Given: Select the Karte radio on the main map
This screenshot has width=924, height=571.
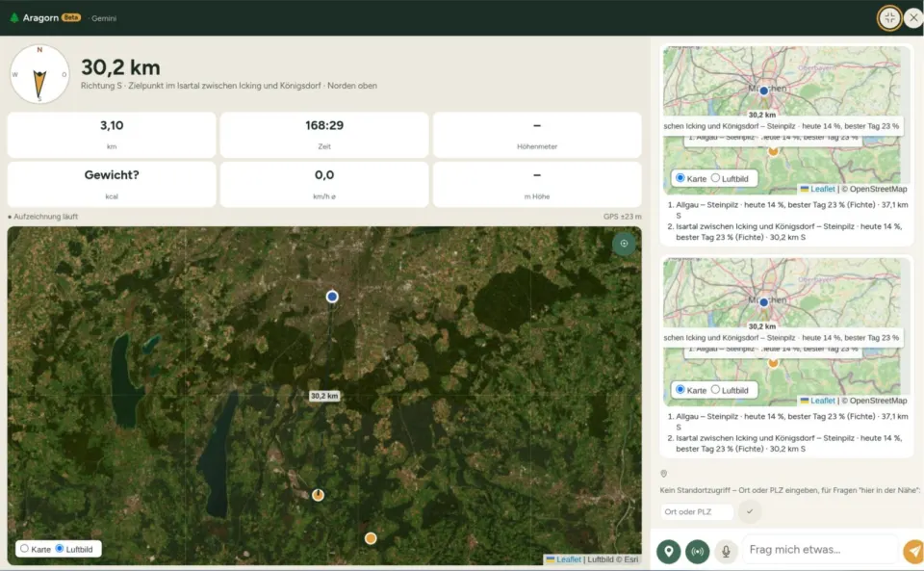Looking at the screenshot, I should (x=24, y=549).
